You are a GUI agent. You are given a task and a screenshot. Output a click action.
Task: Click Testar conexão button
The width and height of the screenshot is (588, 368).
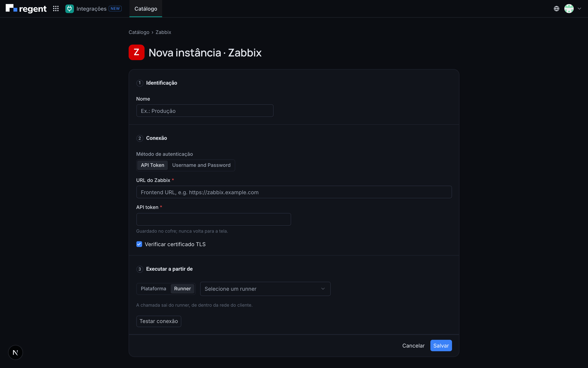point(159,321)
